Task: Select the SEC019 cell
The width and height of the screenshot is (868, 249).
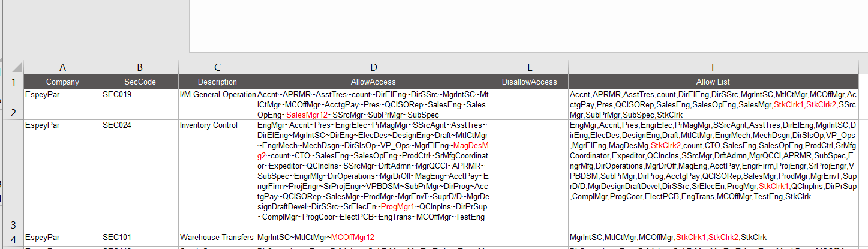Action: click(x=140, y=104)
